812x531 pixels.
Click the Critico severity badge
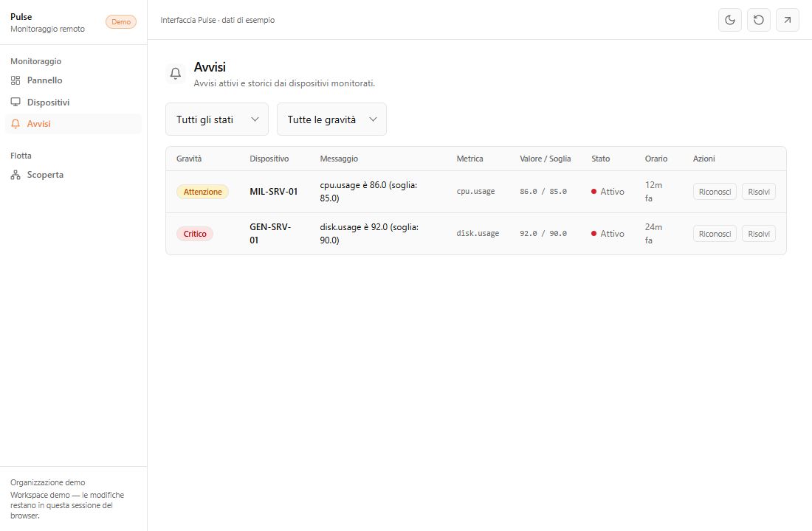195,234
